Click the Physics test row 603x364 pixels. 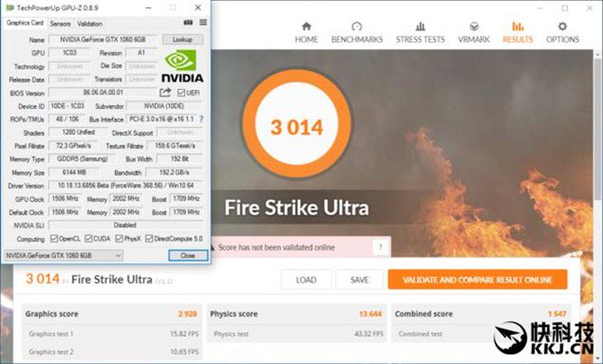coord(298,334)
